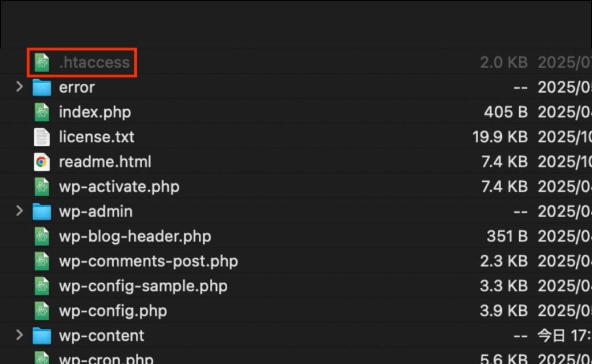This screenshot has width=592, height=364.
Task: Click the wp-content folder icon
Action: click(x=42, y=336)
